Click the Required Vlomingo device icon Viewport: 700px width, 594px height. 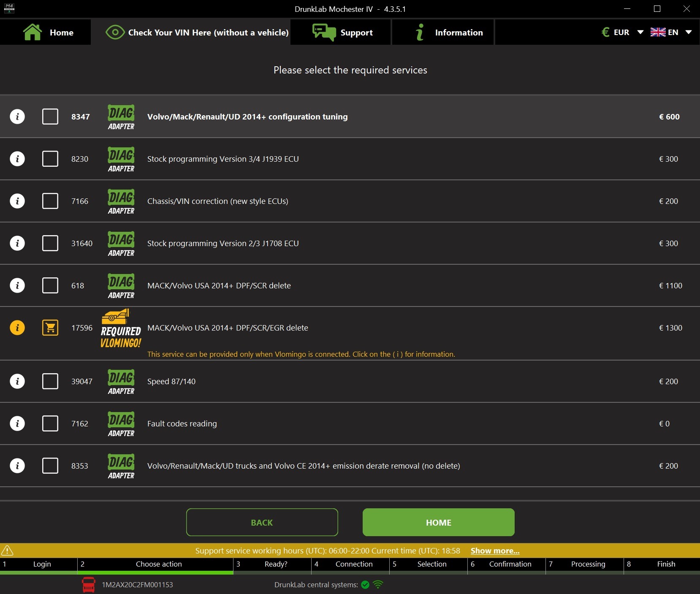121,328
